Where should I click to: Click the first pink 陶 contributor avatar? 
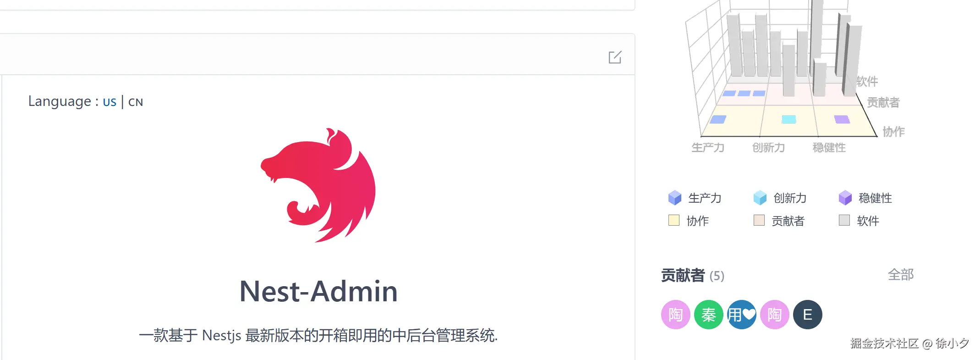click(675, 315)
